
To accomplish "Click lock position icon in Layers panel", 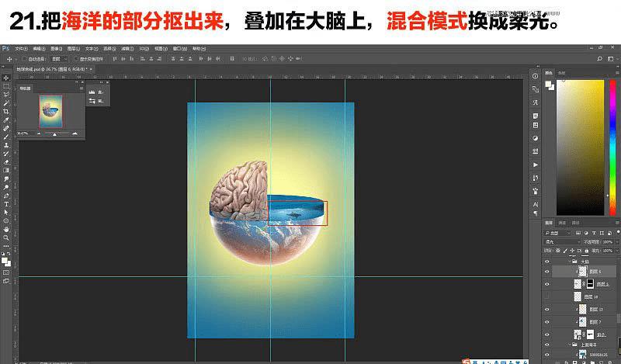I will (572, 251).
